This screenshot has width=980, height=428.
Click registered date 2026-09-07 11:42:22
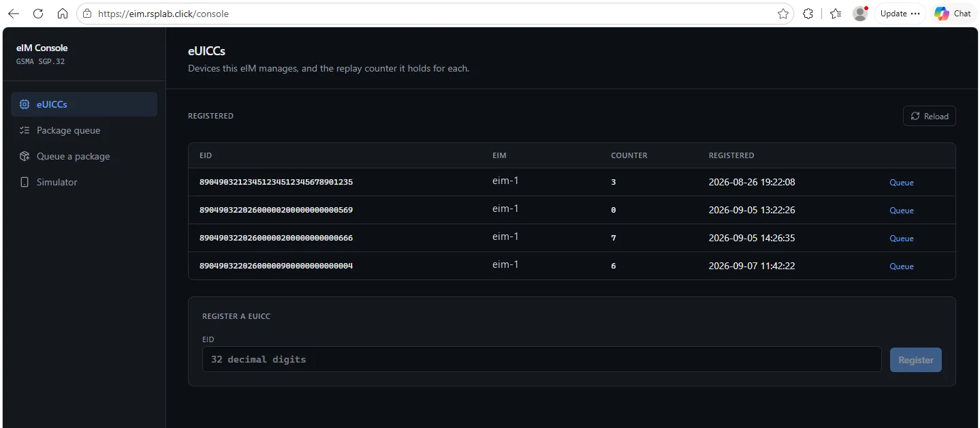(752, 266)
